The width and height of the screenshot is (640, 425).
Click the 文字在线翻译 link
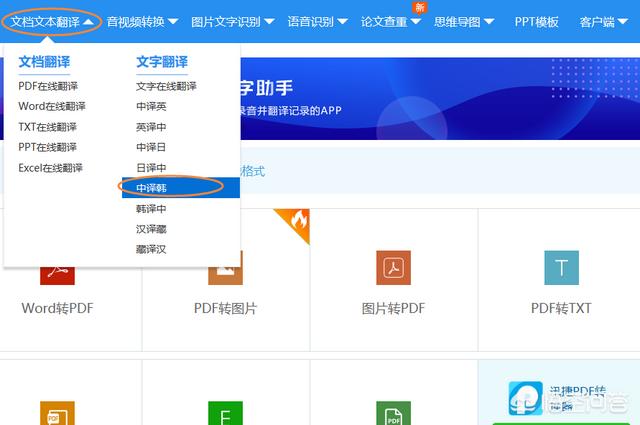(167, 86)
